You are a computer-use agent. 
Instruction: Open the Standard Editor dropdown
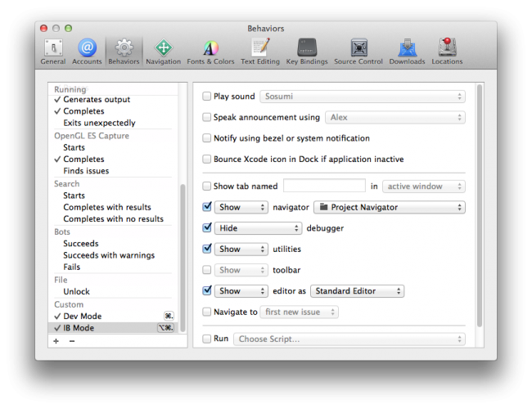click(358, 291)
